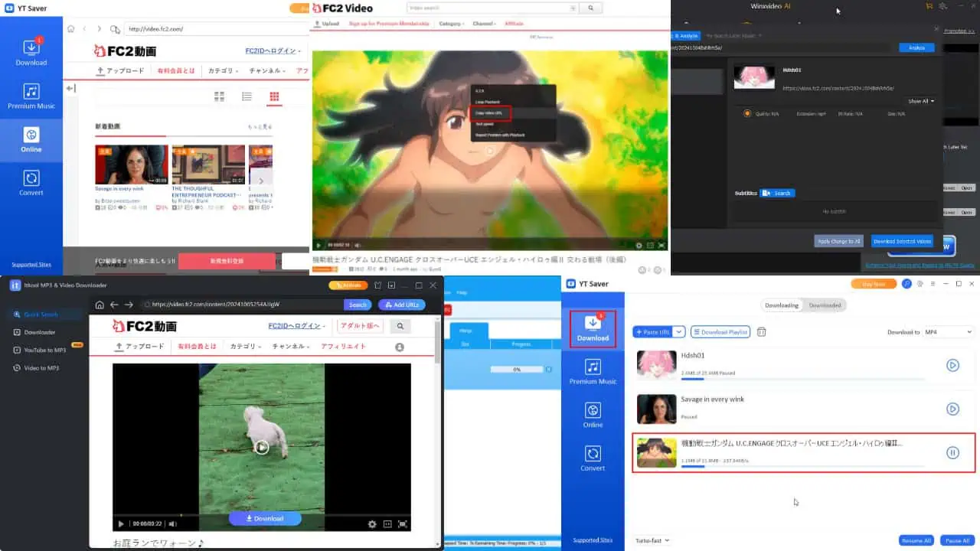Open Downloader in Itkool sidebar
The height and width of the screenshot is (551, 980).
[x=34, y=332]
